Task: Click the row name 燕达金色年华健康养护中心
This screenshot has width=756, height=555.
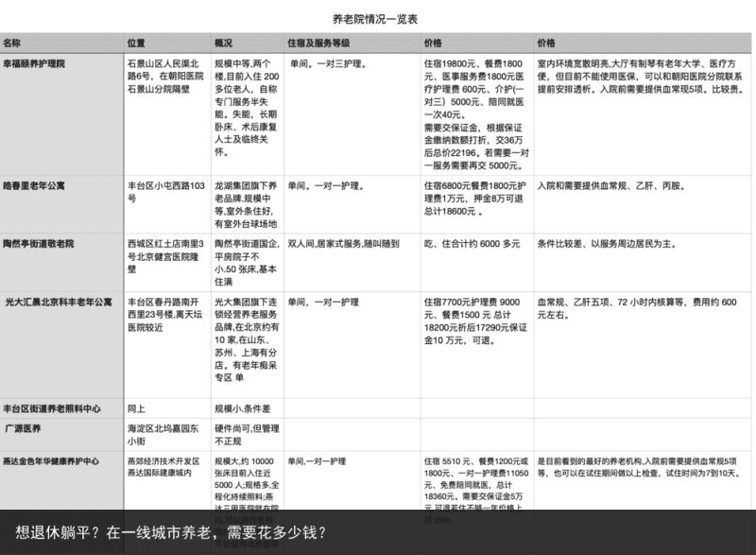Action: tap(51, 461)
